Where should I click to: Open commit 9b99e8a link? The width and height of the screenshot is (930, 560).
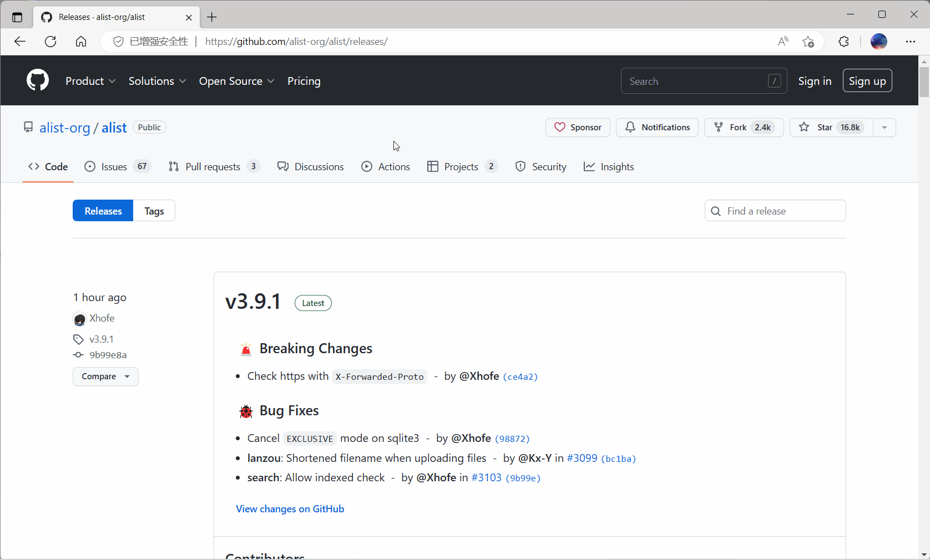click(108, 355)
